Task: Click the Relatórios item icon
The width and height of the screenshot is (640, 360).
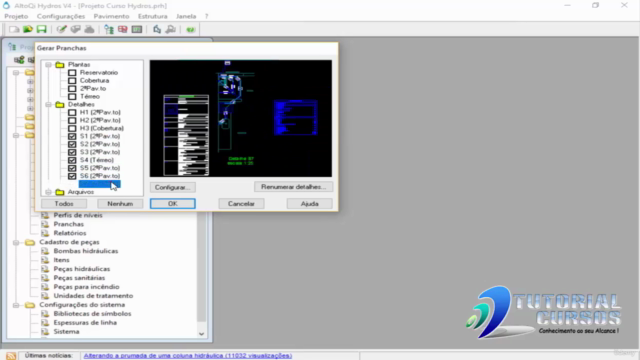Action: tap(45, 233)
